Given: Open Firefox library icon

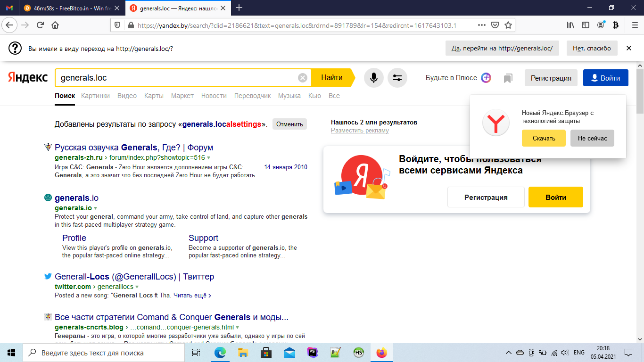Looking at the screenshot, I should pos(570,25).
